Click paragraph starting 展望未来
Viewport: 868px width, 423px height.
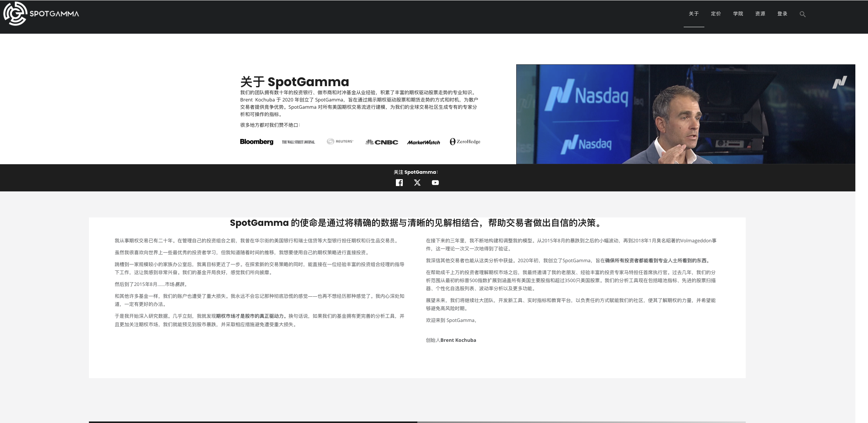point(571,304)
